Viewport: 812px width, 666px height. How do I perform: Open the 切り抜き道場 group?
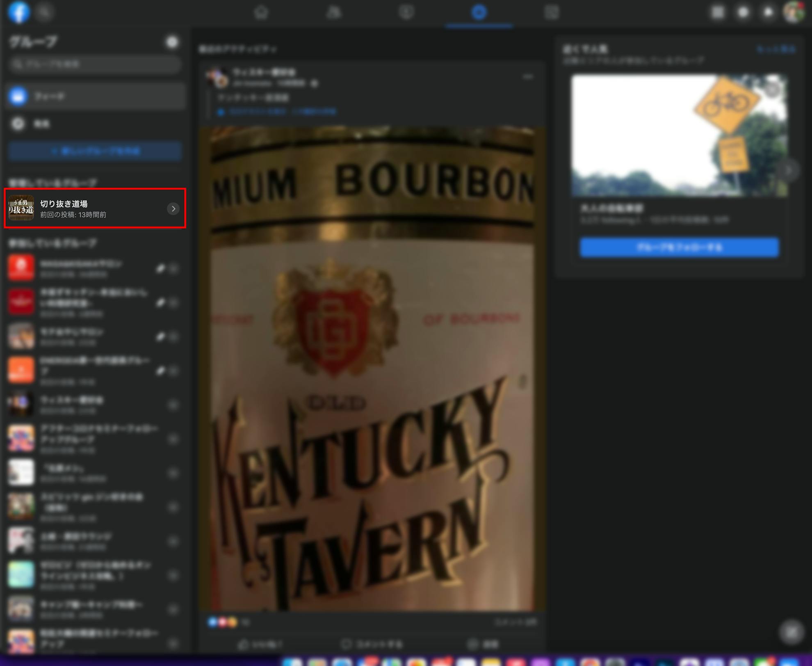tap(95, 208)
